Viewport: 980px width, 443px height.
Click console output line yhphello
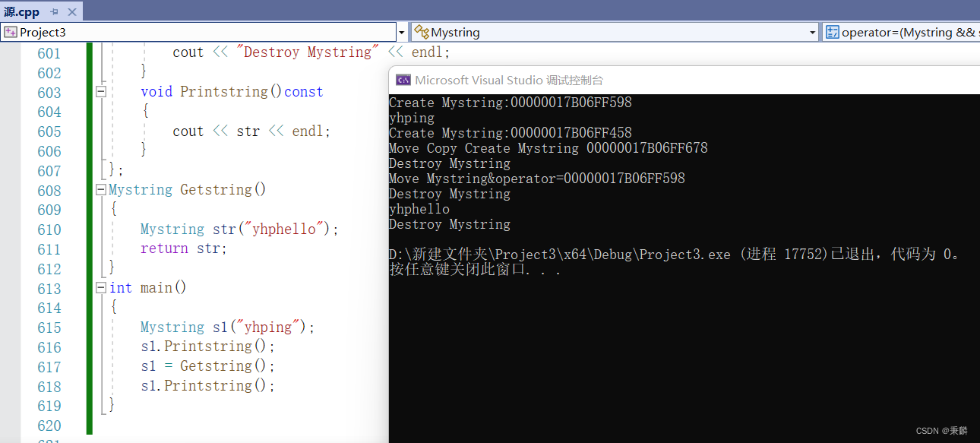click(419, 209)
